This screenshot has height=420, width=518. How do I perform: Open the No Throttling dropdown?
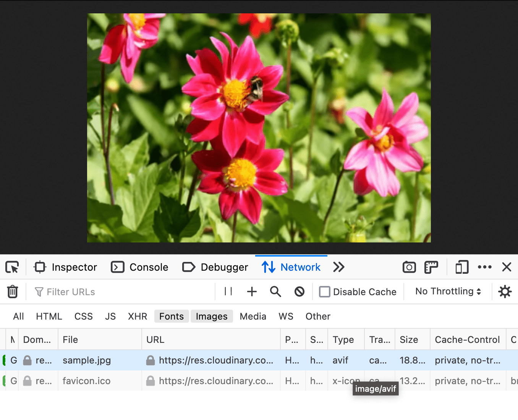point(447,291)
